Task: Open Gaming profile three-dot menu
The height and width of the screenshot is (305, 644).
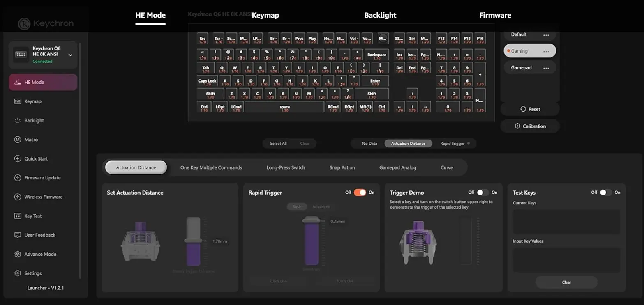Action: 546,51
